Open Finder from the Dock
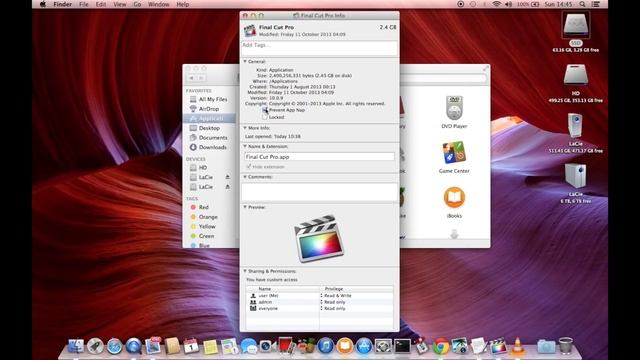640x360 pixels. pyautogui.click(x=76, y=346)
